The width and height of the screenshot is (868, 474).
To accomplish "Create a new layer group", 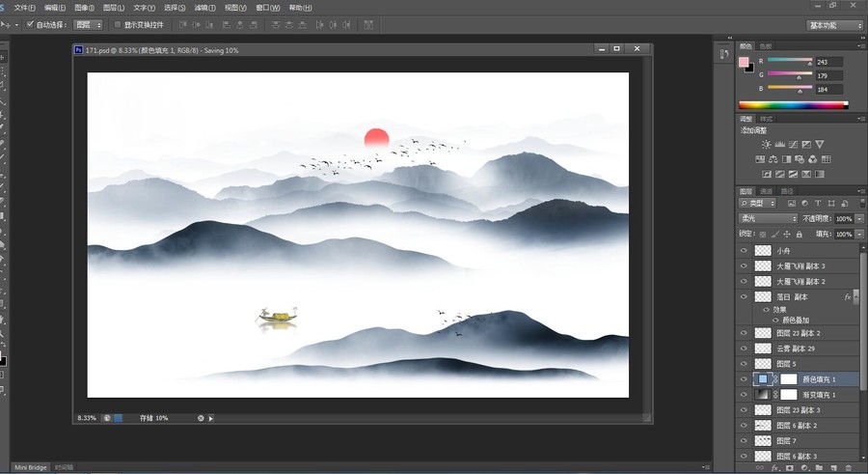I will pyautogui.click(x=819, y=468).
